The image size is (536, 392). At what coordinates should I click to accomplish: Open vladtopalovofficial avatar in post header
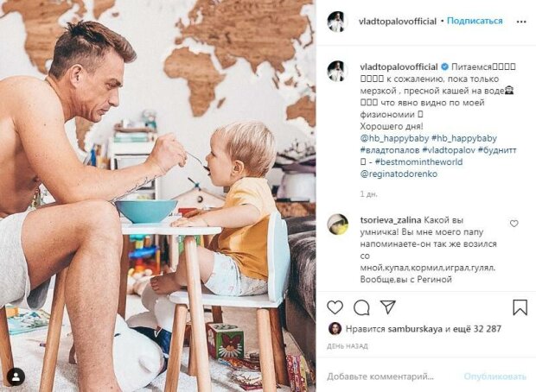pos(337,22)
